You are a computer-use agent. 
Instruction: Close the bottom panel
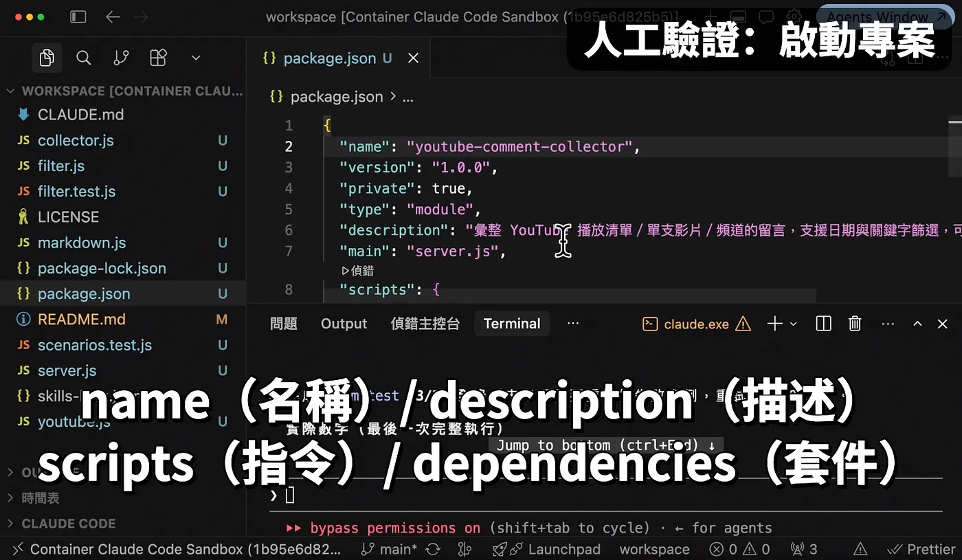[942, 324]
